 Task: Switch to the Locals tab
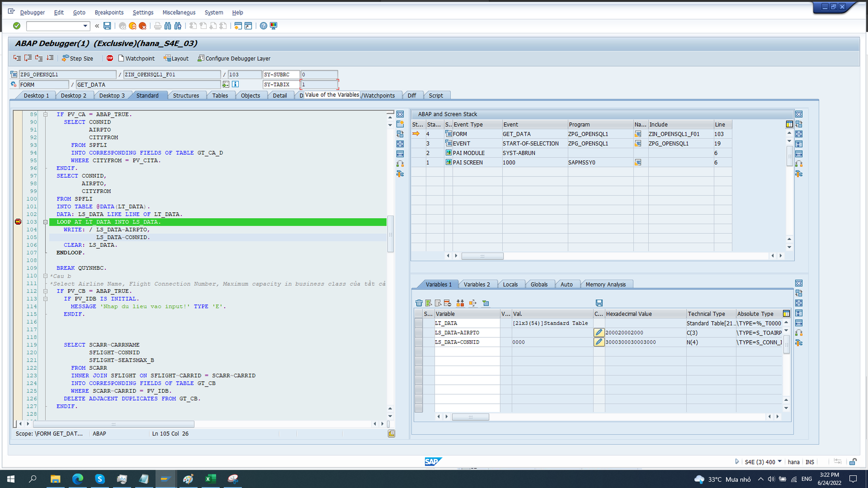[510, 284]
